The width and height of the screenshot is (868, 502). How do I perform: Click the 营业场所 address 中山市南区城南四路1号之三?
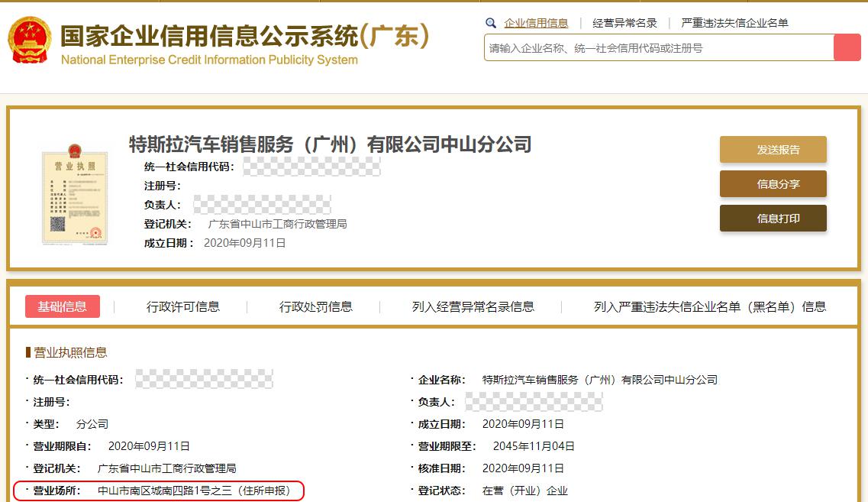tap(164, 491)
